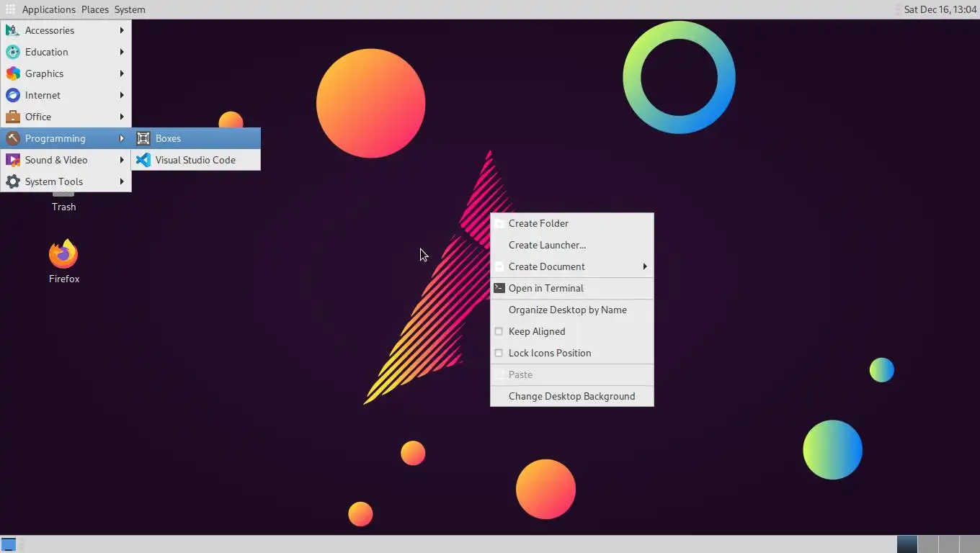Select the Firefox desktop icon

coord(63,254)
